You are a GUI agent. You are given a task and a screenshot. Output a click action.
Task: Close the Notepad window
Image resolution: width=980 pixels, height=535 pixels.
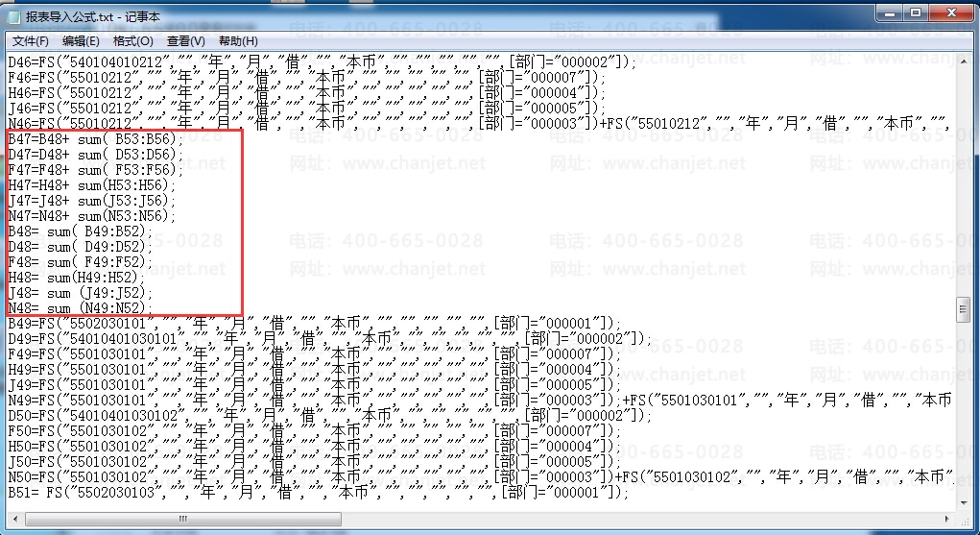pos(951,12)
